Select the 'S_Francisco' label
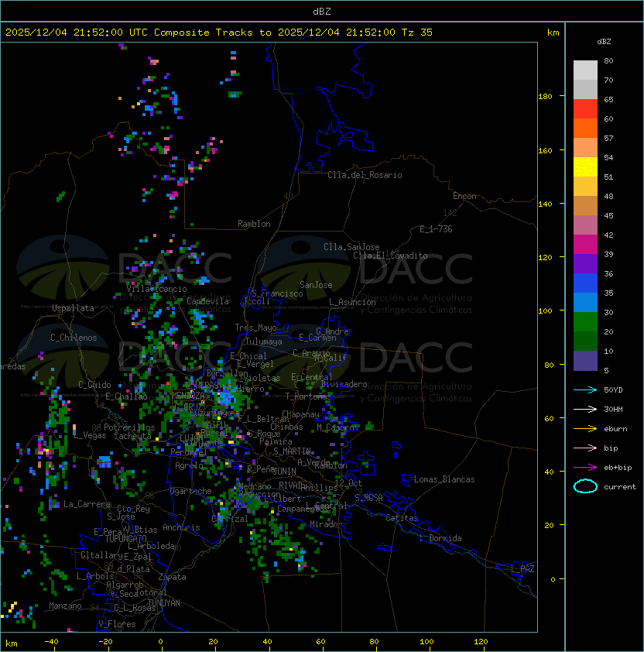 pos(277,293)
